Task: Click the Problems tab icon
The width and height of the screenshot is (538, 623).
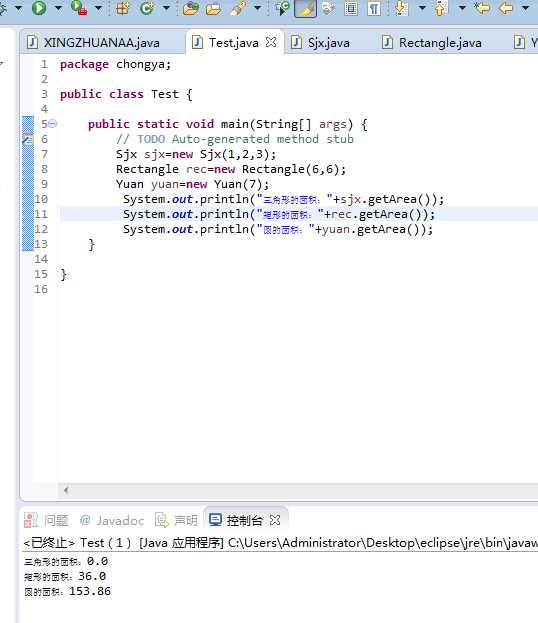Action: (31, 520)
